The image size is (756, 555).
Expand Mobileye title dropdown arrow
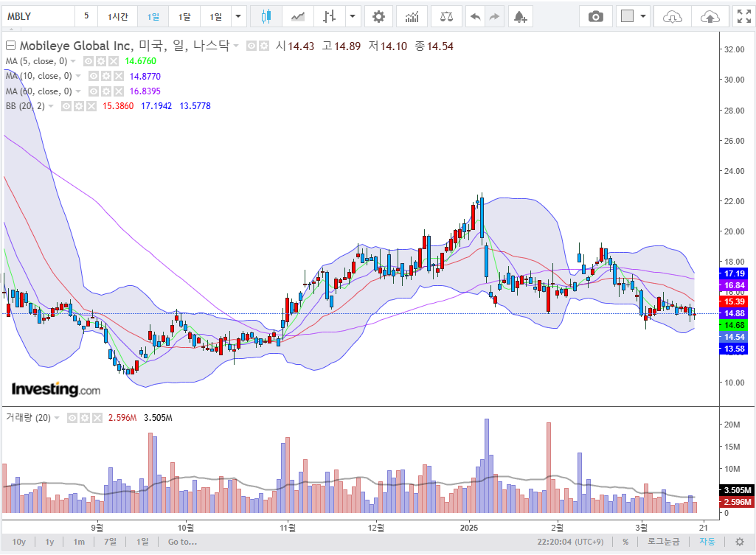point(236,46)
